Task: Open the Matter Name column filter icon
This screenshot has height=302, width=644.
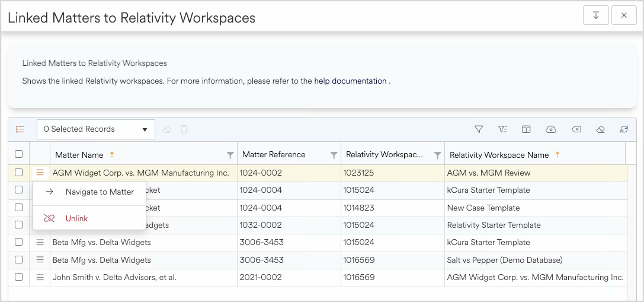Action: pyautogui.click(x=230, y=155)
